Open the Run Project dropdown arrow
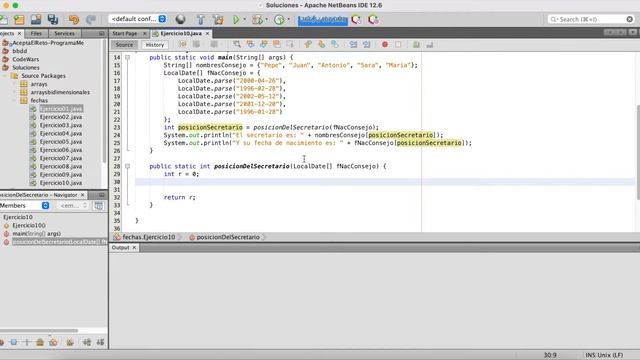This screenshot has height=360, width=640. [245, 19]
